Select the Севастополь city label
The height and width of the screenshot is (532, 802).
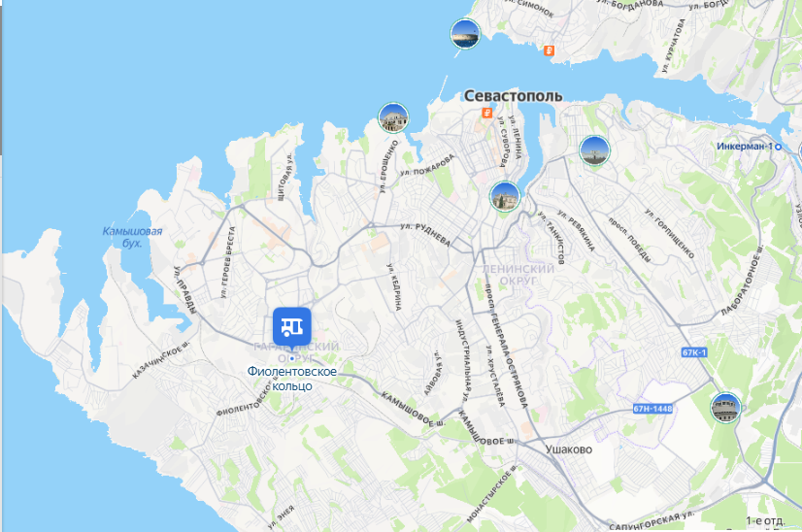coord(513,96)
